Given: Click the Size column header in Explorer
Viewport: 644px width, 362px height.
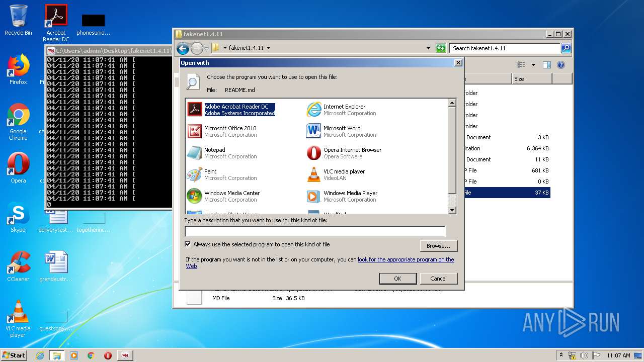Looking at the screenshot, I should tap(532, 79).
